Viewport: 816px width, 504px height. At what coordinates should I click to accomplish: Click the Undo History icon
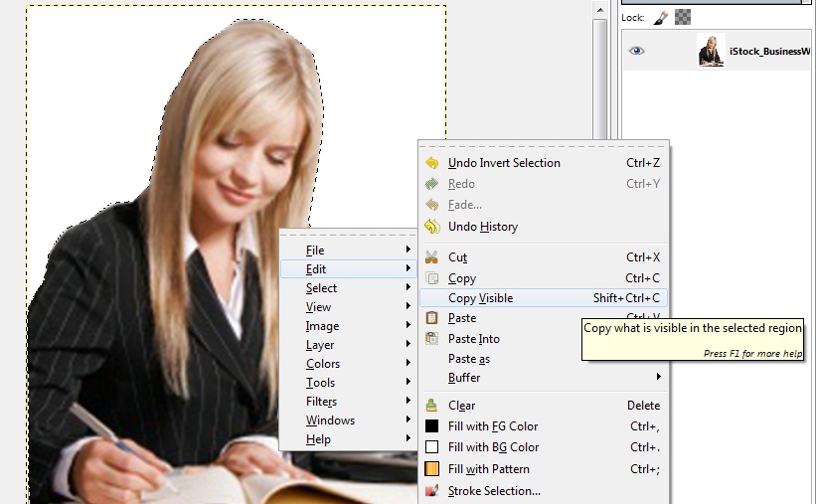pyautogui.click(x=431, y=227)
